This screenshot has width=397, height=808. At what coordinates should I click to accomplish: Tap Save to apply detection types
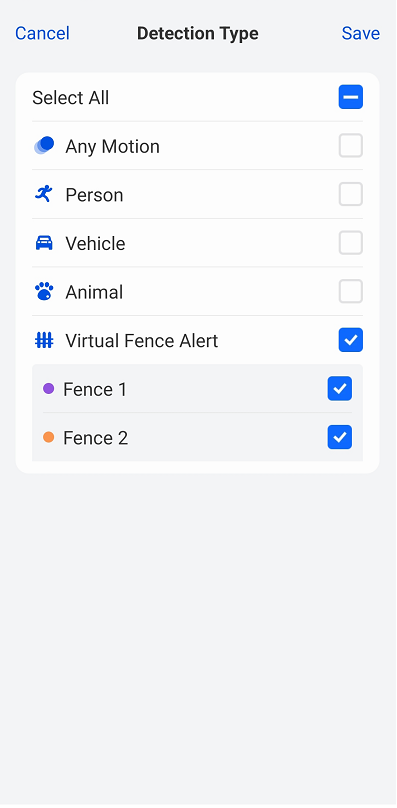pos(361,33)
